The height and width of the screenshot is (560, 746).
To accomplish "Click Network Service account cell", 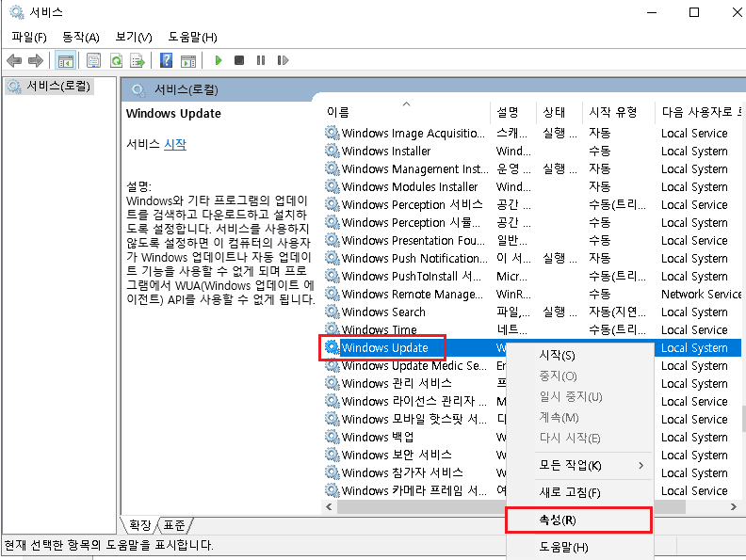I will [x=701, y=294].
